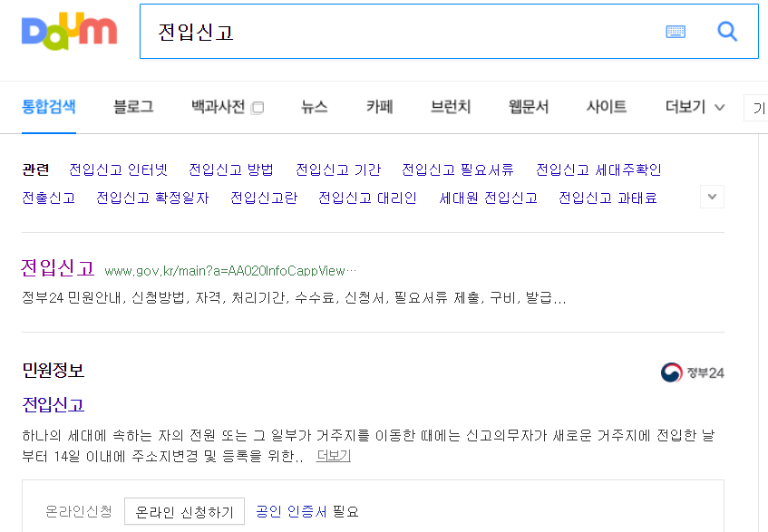The image size is (768, 532).
Task: Click related search 전입신고 인터넷
Action: [118, 169]
